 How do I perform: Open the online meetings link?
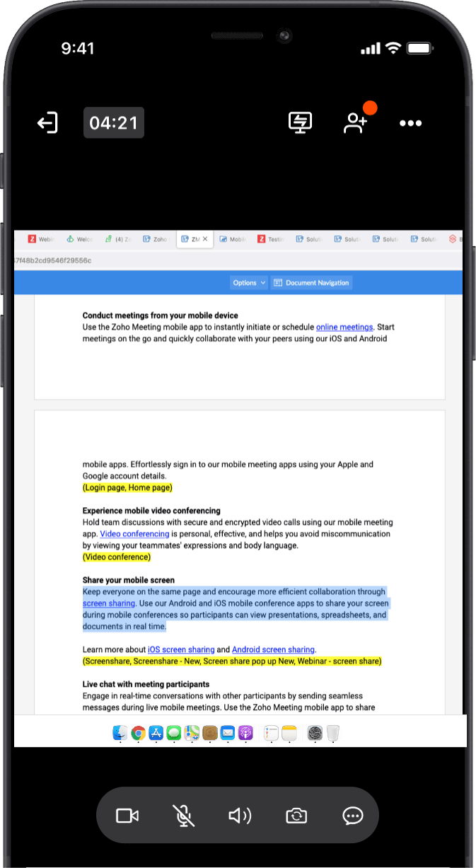(344, 327)
